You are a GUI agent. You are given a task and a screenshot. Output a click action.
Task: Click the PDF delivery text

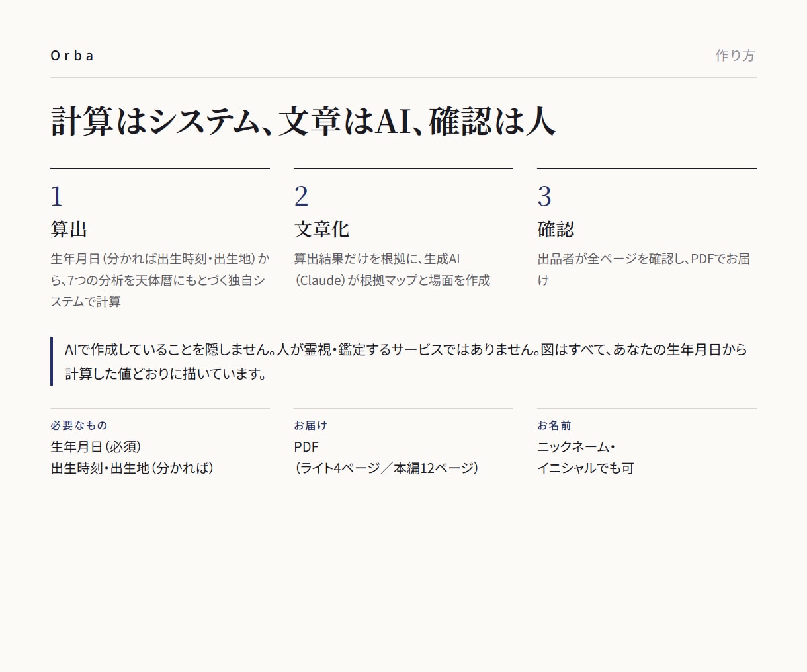pos(306,447)
